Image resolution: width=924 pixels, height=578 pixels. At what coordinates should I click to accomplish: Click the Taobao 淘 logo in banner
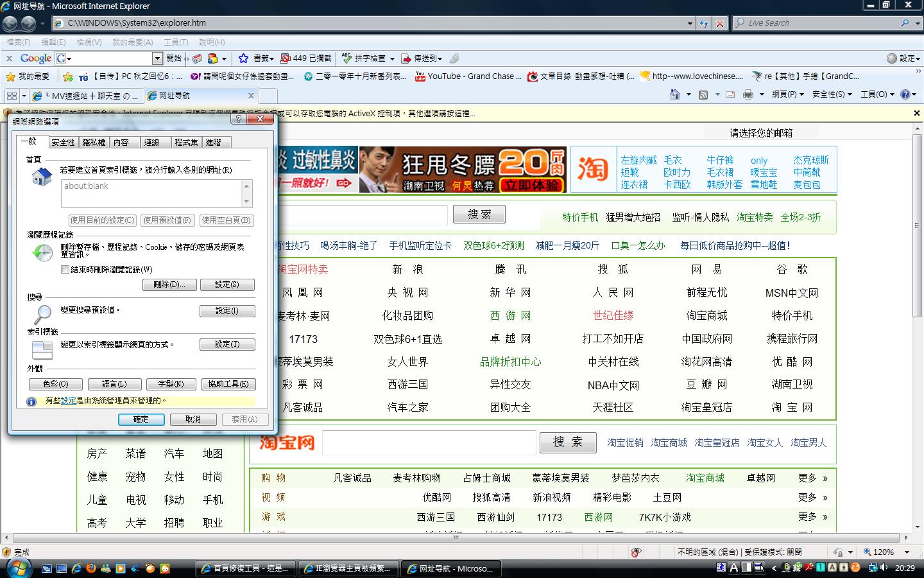tap(592, 169)
